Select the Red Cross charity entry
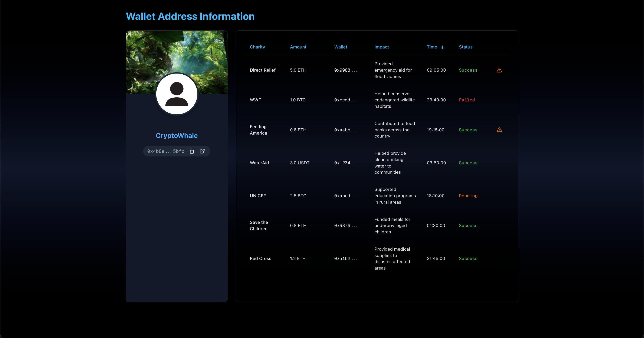The height and width of the screenshot is (338, 644). pos(260,258)
